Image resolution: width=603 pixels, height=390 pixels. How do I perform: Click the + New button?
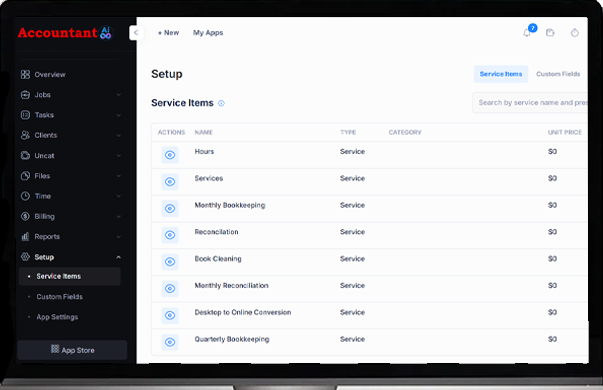tap(168, 33)
